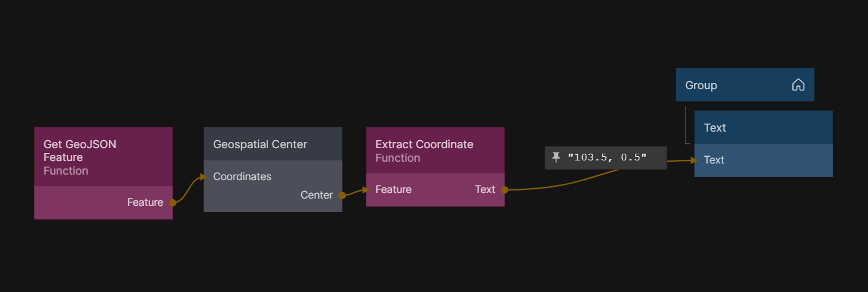Click the Center output port dot
Viewport: 868px width, 292px height.
[342, 195]
